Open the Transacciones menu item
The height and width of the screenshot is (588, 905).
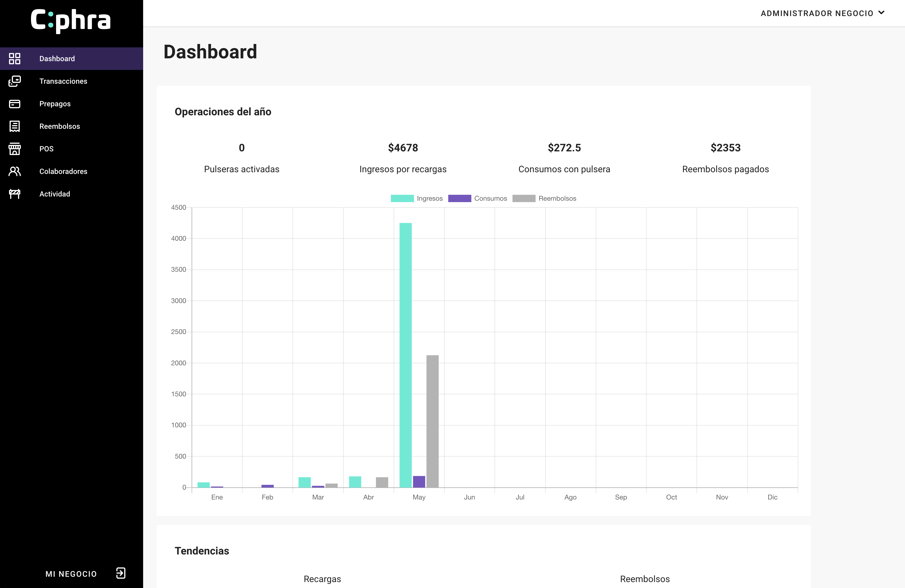click(63, 81)
